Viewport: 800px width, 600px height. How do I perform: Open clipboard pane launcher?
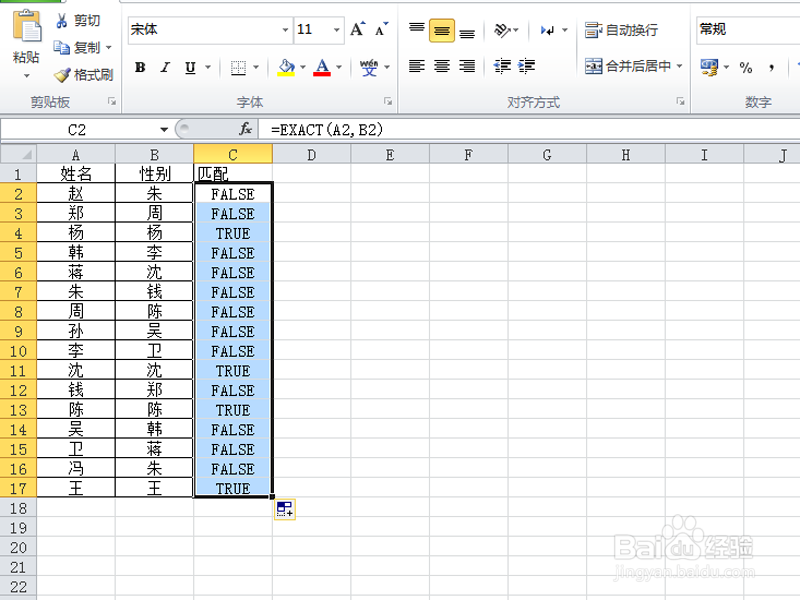click(x=112, y=102)
